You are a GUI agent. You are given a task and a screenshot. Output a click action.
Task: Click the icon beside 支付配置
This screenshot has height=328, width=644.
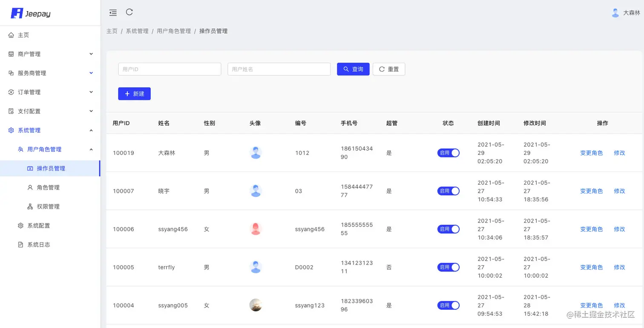click(x=11, y=111)
